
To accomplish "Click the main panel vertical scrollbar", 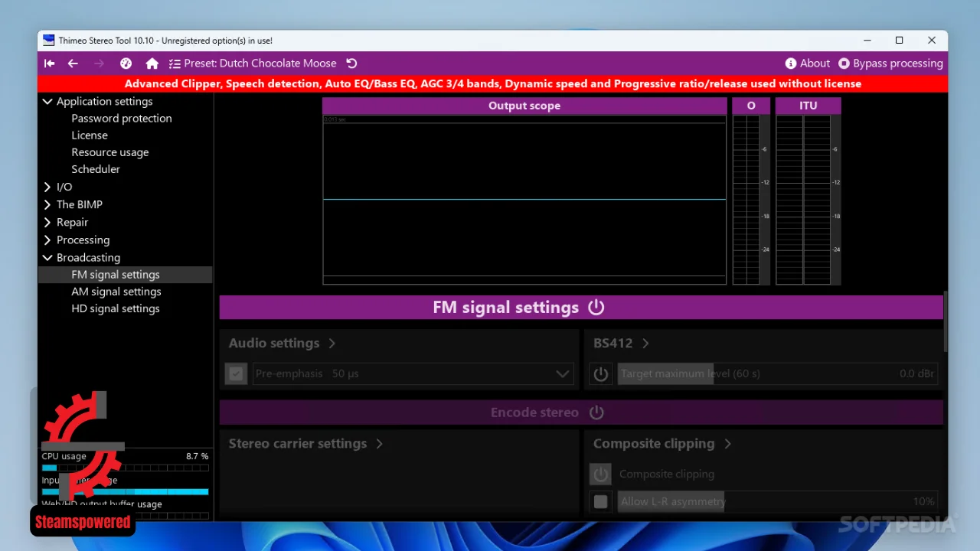I will [946, 321].
